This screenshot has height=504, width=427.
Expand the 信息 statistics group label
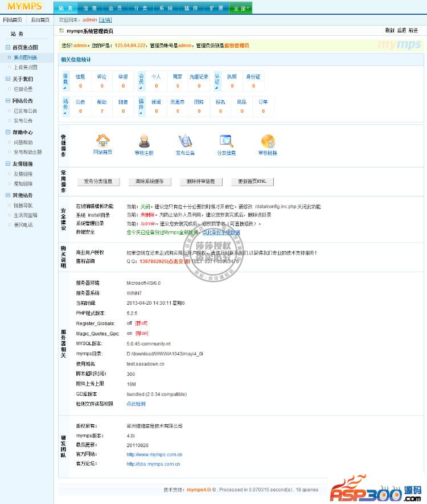pyautogui.click(x=65, y=81)
